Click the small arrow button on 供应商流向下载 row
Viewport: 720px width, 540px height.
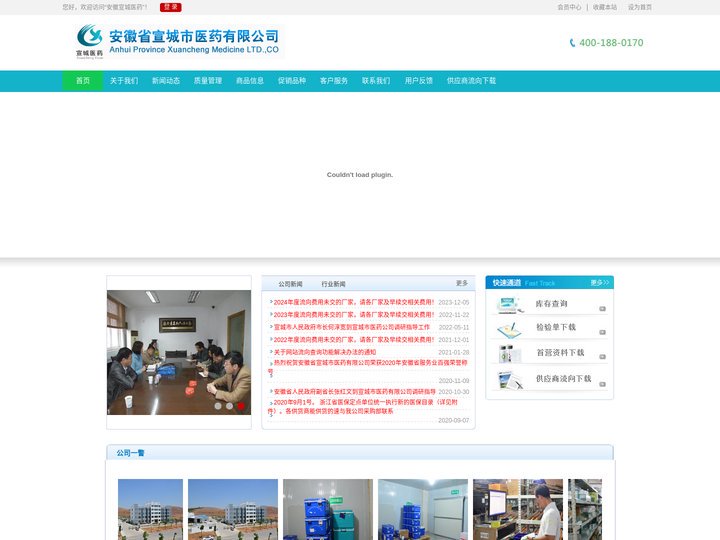[x=602, y=384]
